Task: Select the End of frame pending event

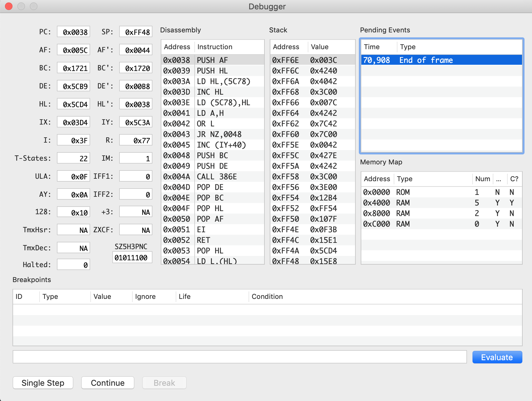Action: pos(442,60)
